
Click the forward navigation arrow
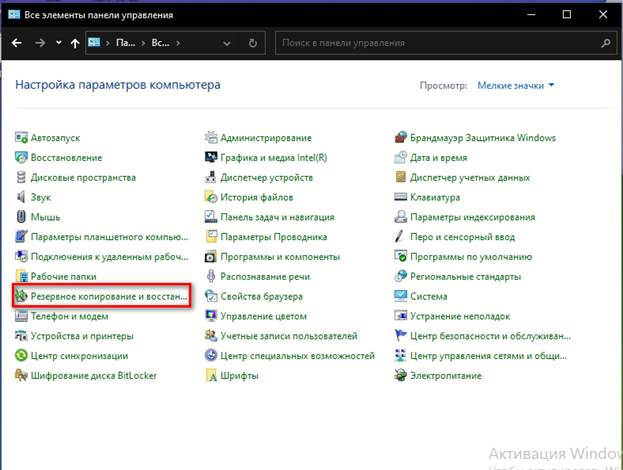point(40,43)
